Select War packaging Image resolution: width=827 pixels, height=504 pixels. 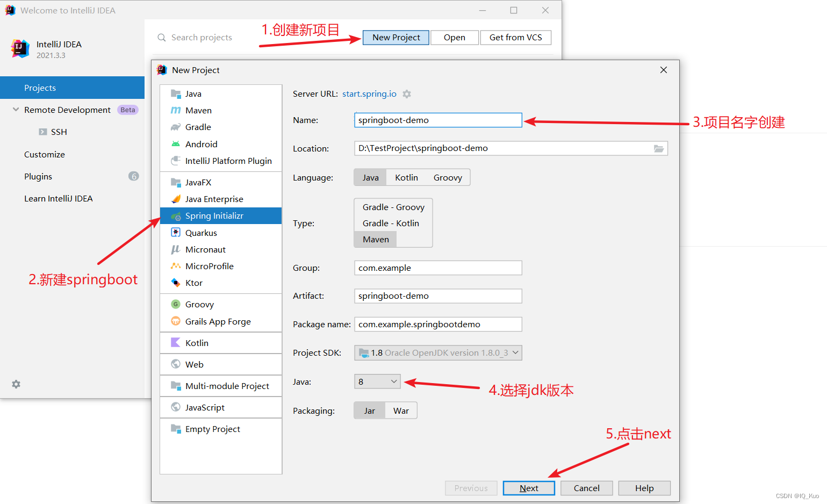coord(401,411)
